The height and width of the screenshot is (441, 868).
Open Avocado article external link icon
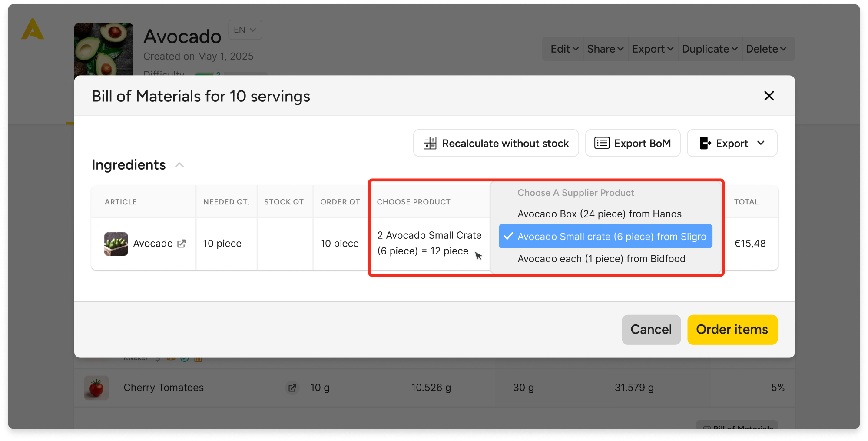[x=182, y=244]
